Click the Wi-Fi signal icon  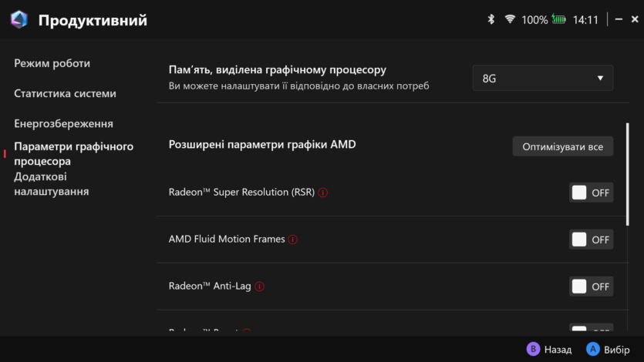510,19
